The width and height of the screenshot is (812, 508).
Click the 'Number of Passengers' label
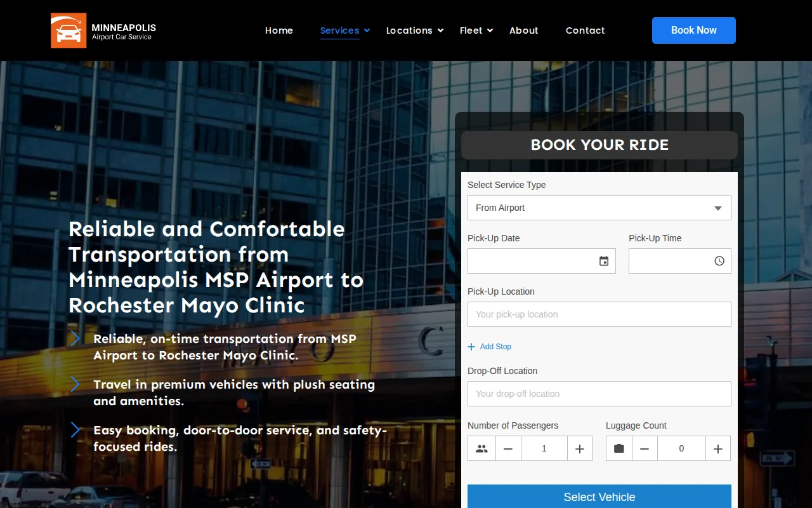[x=513, y=425]
